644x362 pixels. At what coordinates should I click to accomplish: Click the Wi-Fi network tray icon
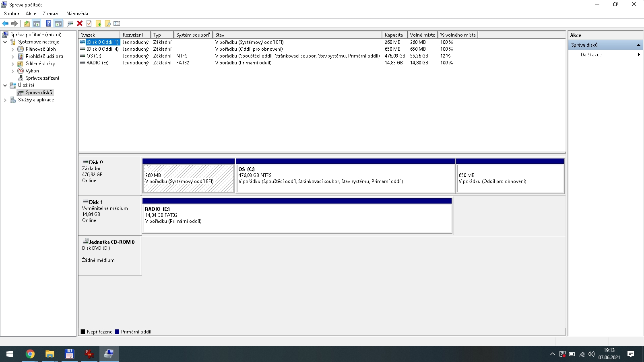click(x=582, y=354)
